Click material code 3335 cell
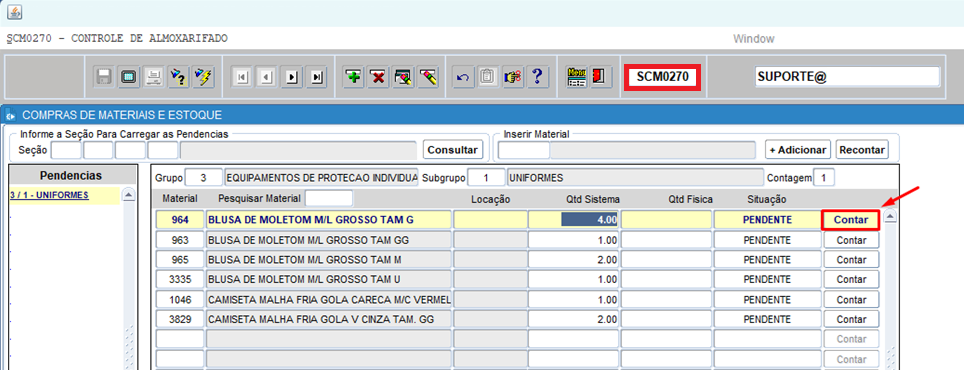 coord(180,280)
